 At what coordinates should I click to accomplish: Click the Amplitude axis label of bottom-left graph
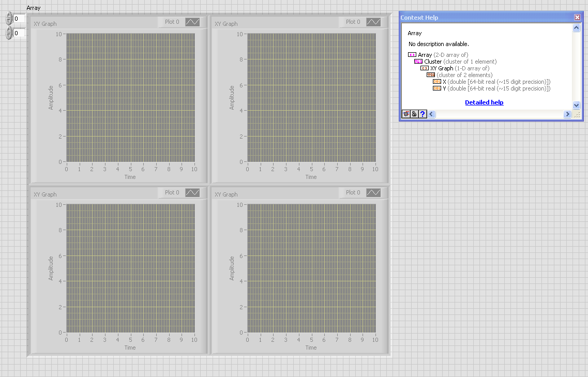coord(51,268)
